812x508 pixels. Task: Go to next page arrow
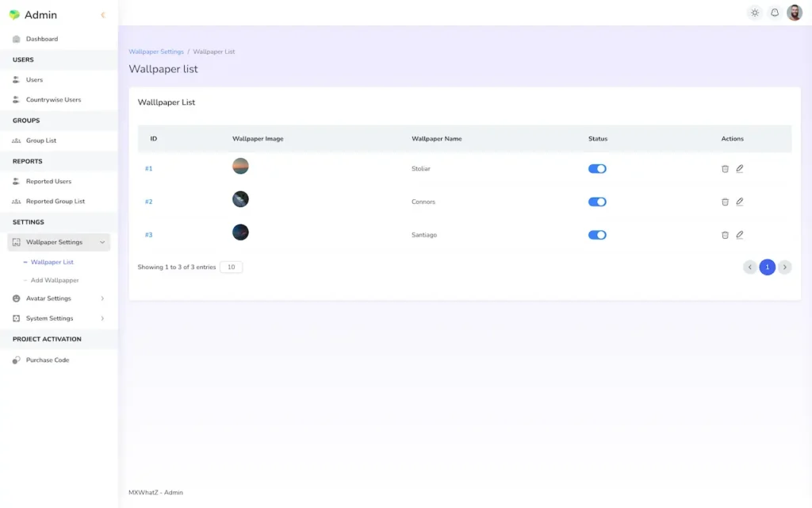click(784, 267)
